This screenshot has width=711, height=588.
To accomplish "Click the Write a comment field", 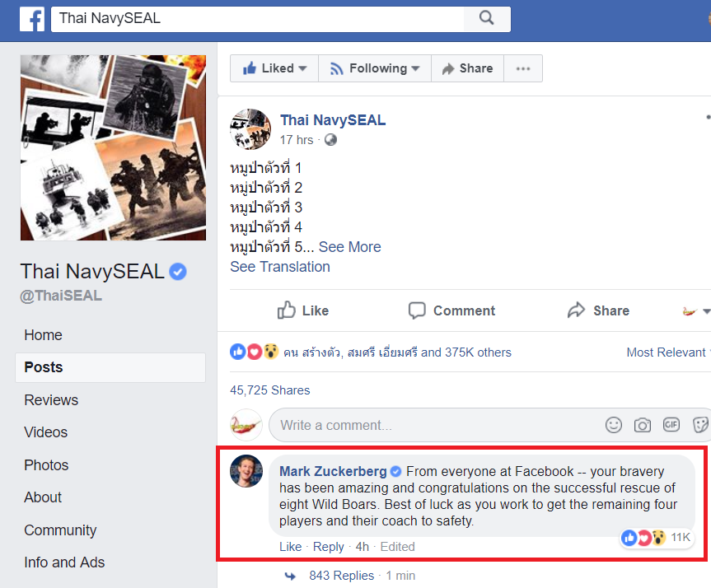I will pyautogui.click(x=428, y=426).
